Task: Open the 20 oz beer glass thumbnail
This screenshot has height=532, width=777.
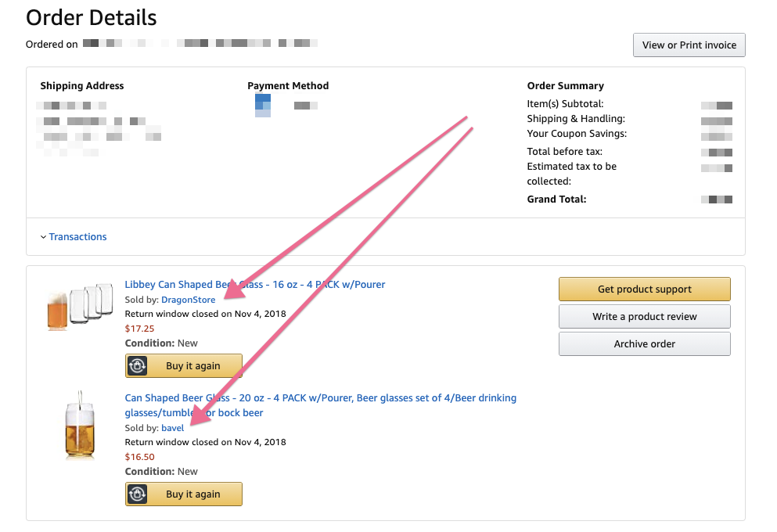Action: tap(80, 424)
